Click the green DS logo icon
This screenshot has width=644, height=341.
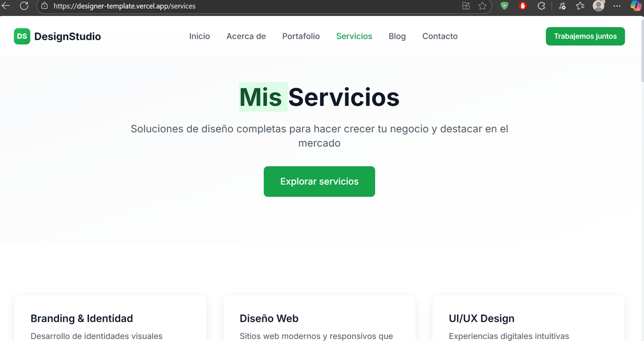(x=22, y=37)
